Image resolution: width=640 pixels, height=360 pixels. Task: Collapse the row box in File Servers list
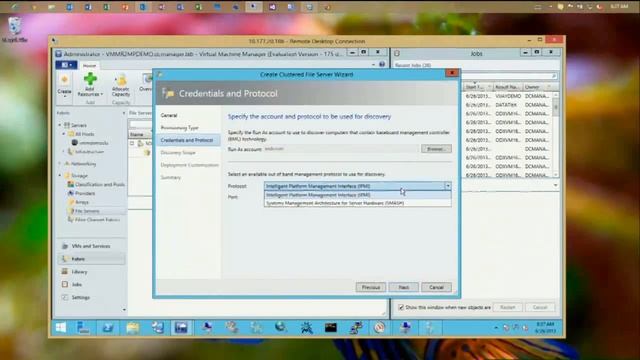click(132, 143)
